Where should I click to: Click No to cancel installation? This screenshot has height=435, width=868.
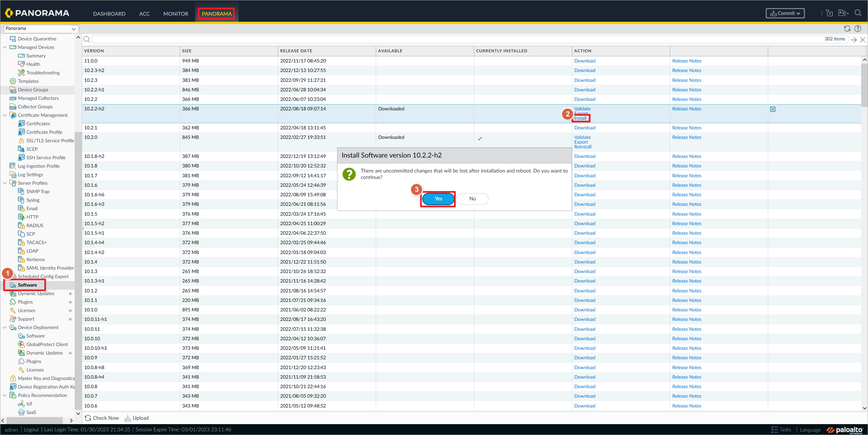coord(473,199)
